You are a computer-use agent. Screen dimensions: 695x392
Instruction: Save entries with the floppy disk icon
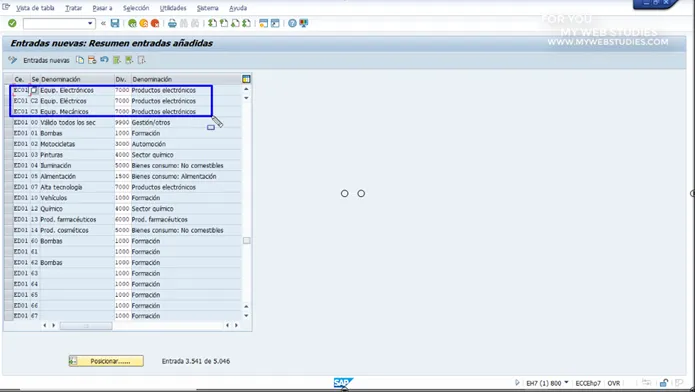click(115, 23)
